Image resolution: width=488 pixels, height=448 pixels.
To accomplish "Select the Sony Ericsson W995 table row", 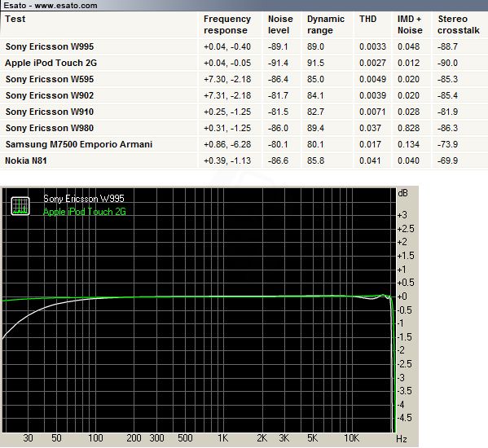I will click(x=244, y=46).
